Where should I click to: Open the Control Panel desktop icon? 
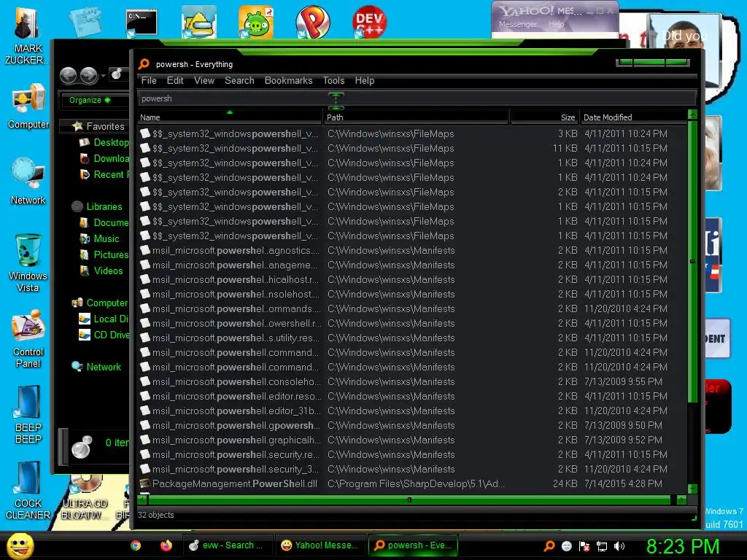click(28, 338)
